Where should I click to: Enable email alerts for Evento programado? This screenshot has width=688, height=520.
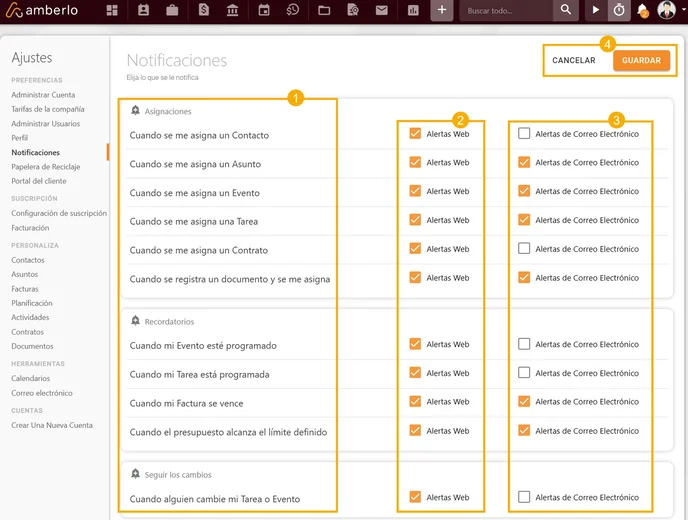pos(524,344)
